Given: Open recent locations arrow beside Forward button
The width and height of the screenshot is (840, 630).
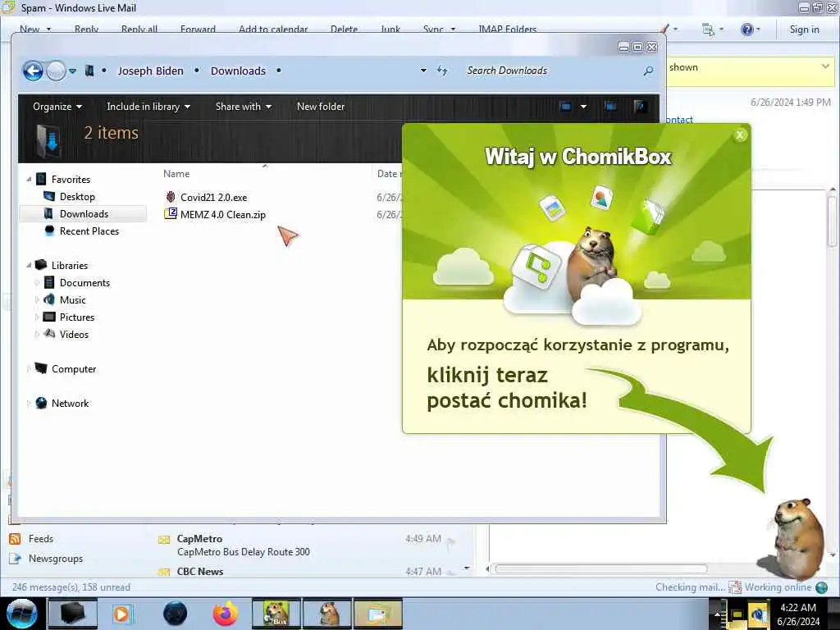Looking at the screenshot, I should click(x=72, y=71).
